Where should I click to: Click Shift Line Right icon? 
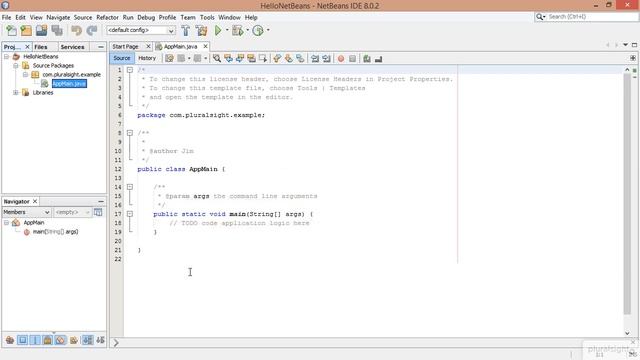point(326,59)
